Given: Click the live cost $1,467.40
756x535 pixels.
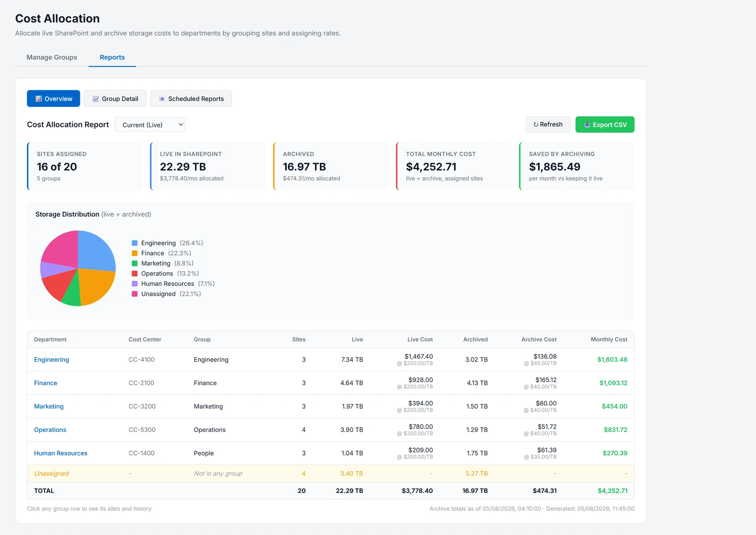Looking at the screenshot, I should 419,356.
